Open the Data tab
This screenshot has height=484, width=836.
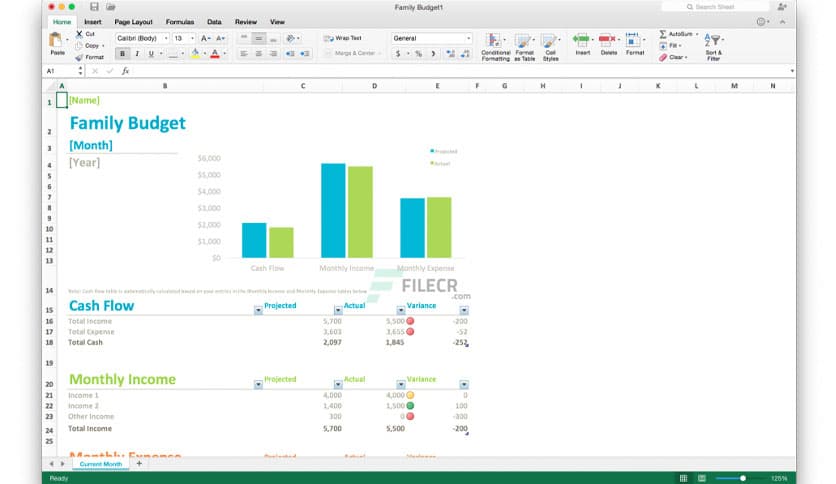[x=214, y=22]
